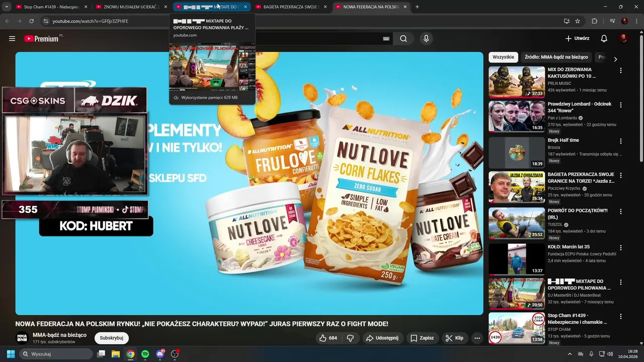Click Zapisz save button
The image size is (644, 362).
(x=422, y=338)
